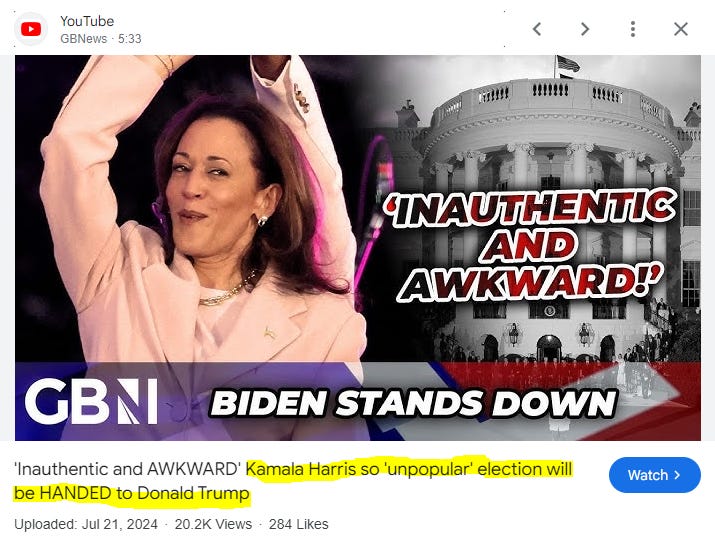
Task: Go to the previous result arrow
Action: [x=537, y=29]
